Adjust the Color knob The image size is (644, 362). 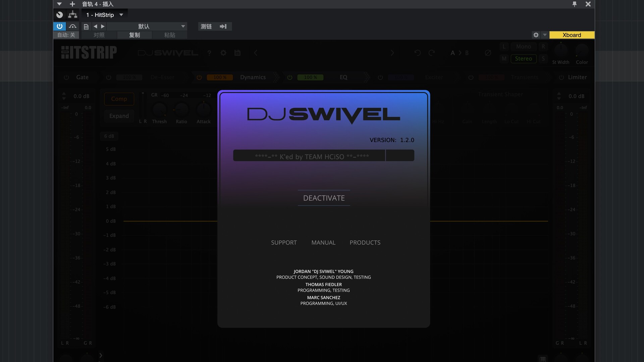pyautogui.click(x=582, y=50)
